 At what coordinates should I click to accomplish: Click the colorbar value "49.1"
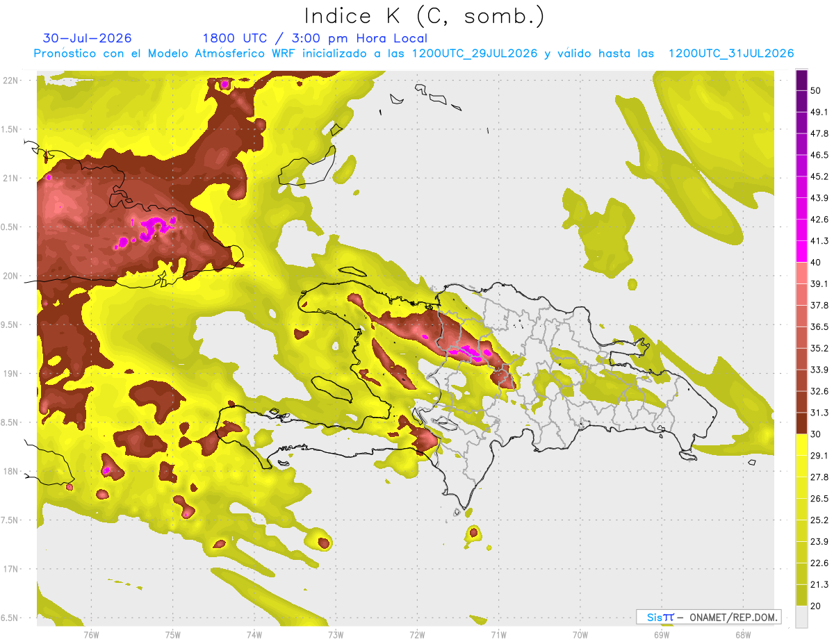(819, 112)
